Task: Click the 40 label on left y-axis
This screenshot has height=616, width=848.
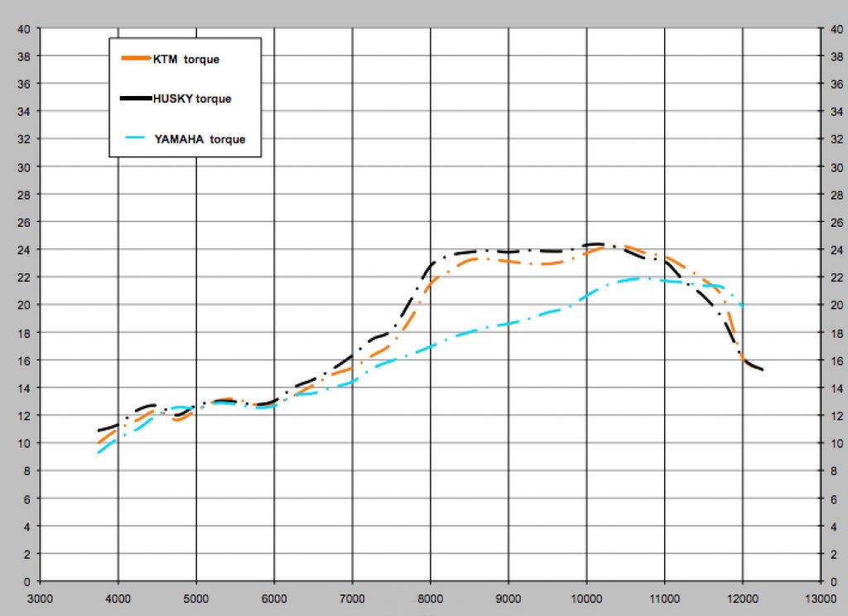Action: click(25, 29)
